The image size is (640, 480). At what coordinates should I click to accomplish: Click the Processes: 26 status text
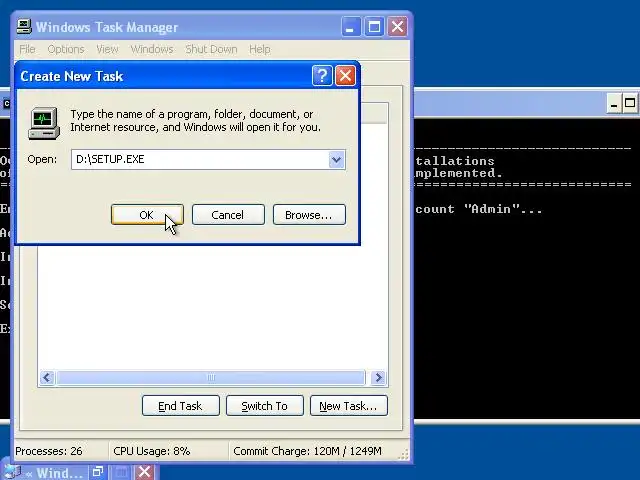click(49, 451)
